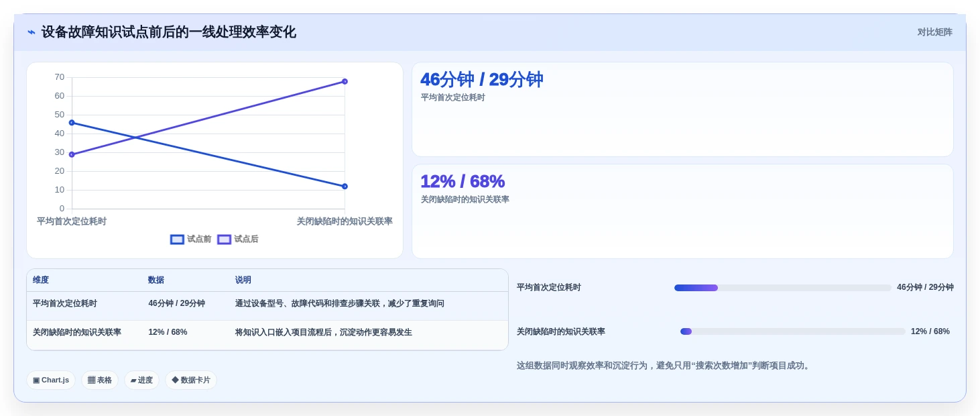Toggle the 试点前 legend swatch
The height and width of the screenshot is (416, 980).
point(177,240)
